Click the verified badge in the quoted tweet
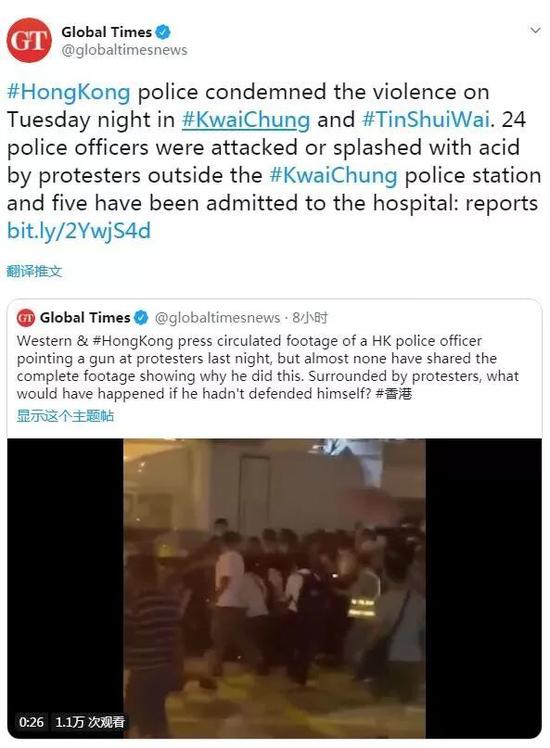This screenshot has height=748, width=550. [x=141, y=317]
